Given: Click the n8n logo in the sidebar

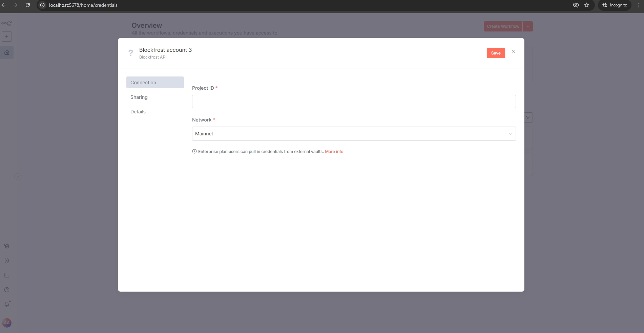Looking at the screenshot, I should coord(6,23).
